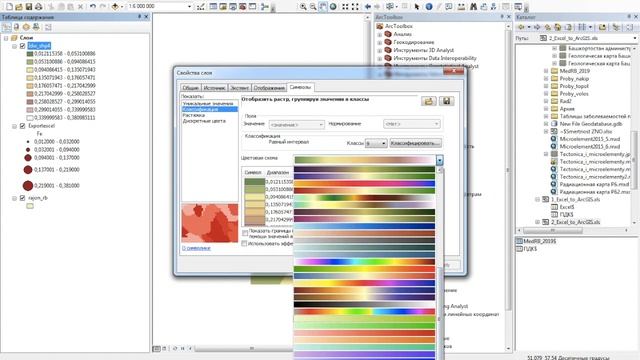The height and width of the screenshot is (360, 640).
Task: Click the Classify (Классифицировать) button
Action: pyautogui.click(x=415, y=143)
